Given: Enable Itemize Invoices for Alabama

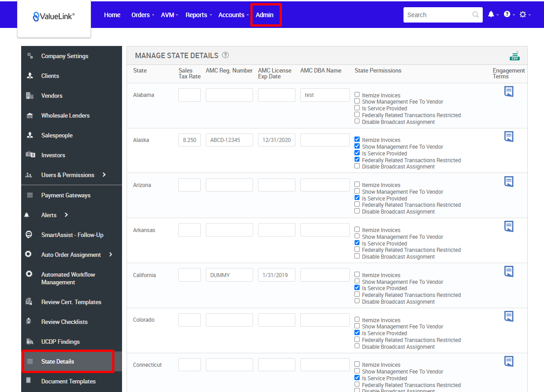Looking at the screenshot, I should click(x=357, y=95).
